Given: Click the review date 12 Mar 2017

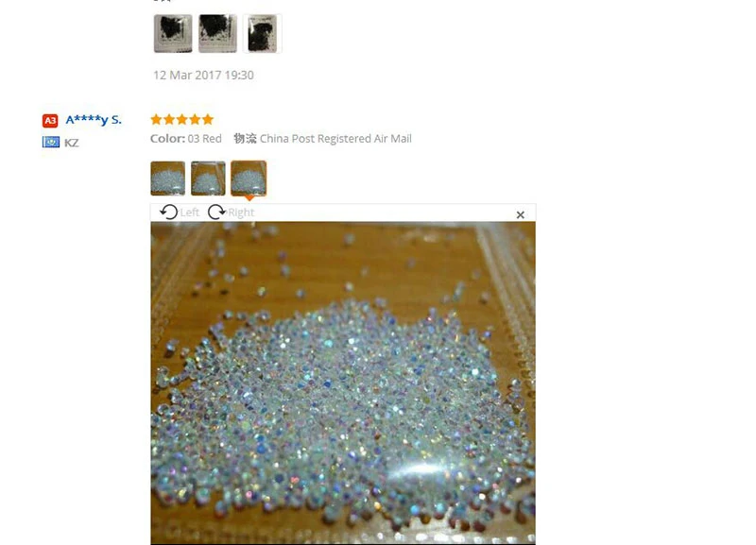Looking at the screenshot, I should coord(203,76).
